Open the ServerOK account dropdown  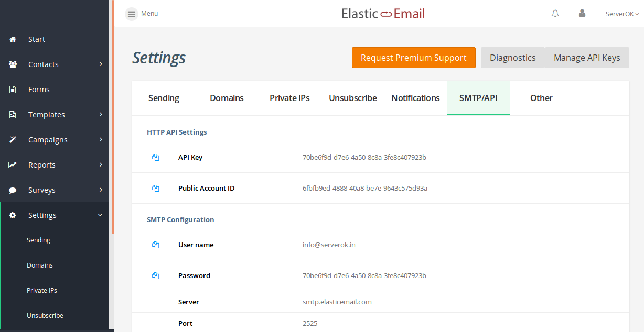[x=621, y=13]
